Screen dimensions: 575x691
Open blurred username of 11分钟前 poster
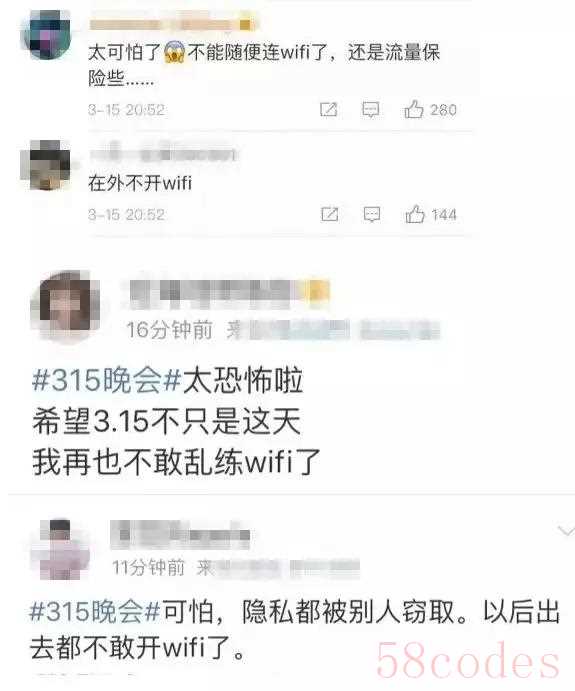pos(180,534)
